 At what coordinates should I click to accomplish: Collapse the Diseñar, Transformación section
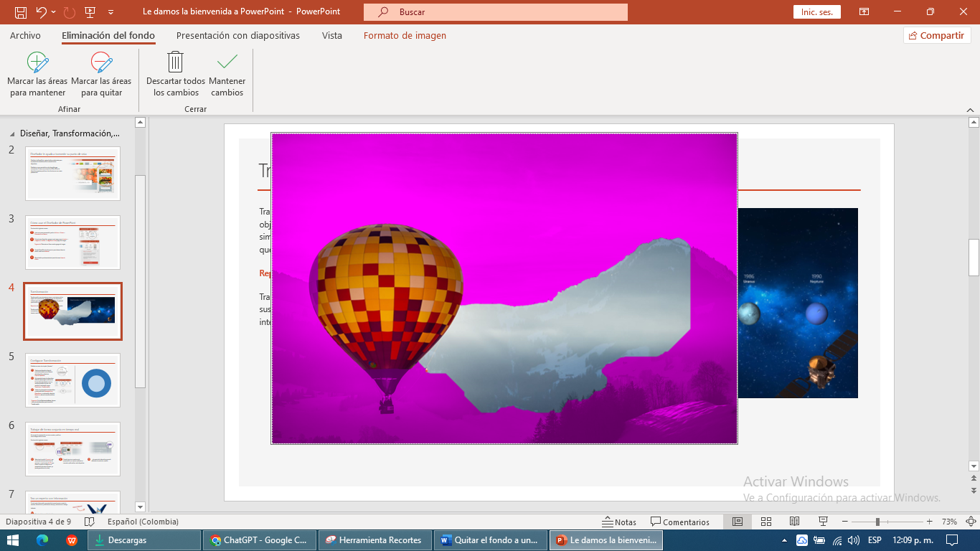coord(12,133)
